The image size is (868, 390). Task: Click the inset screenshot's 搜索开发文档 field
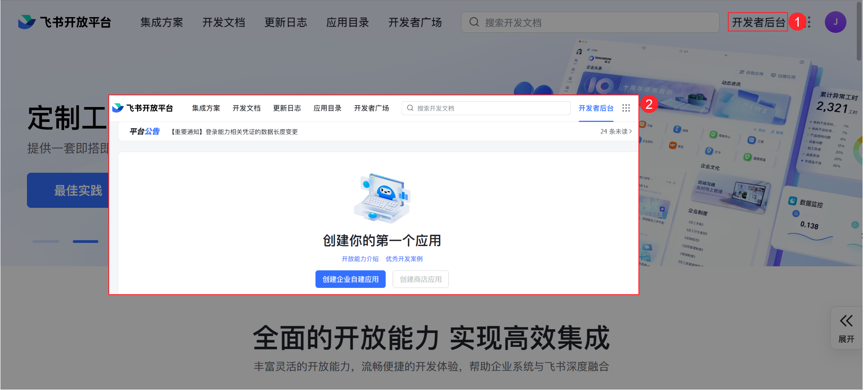[x=486, y=108]
